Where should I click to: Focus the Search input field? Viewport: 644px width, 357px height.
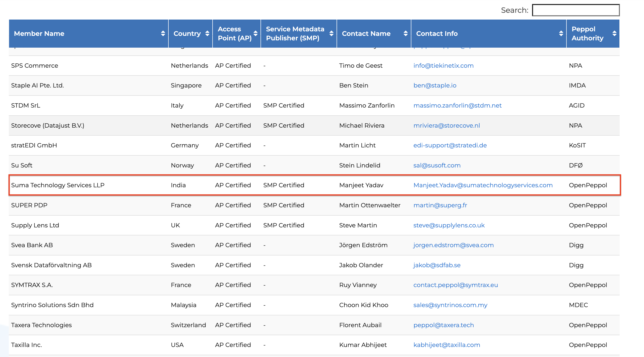pyautogui.click(x=575, y=10)
